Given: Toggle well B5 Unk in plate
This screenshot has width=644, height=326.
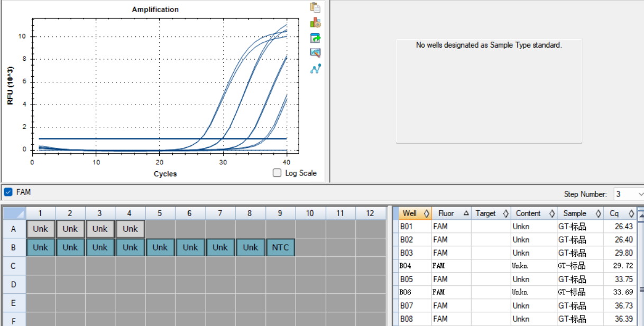Looking at the screenshot, I should (x=160, y=247).
